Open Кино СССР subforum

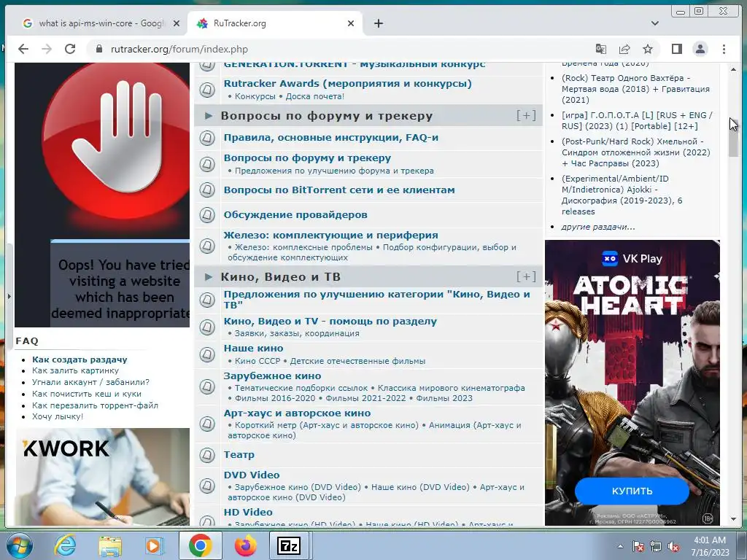[x=258, y=361]
